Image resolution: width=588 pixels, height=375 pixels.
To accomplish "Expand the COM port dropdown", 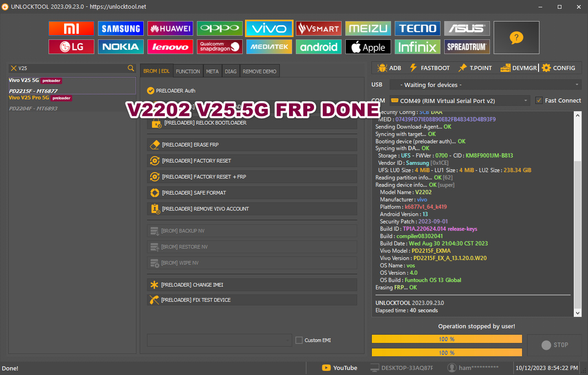I will 459,101.
